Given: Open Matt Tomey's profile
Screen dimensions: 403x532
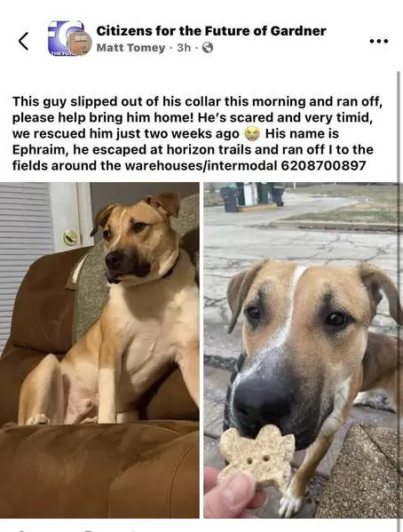Looking at the screenshot, I should click(130, 48).
